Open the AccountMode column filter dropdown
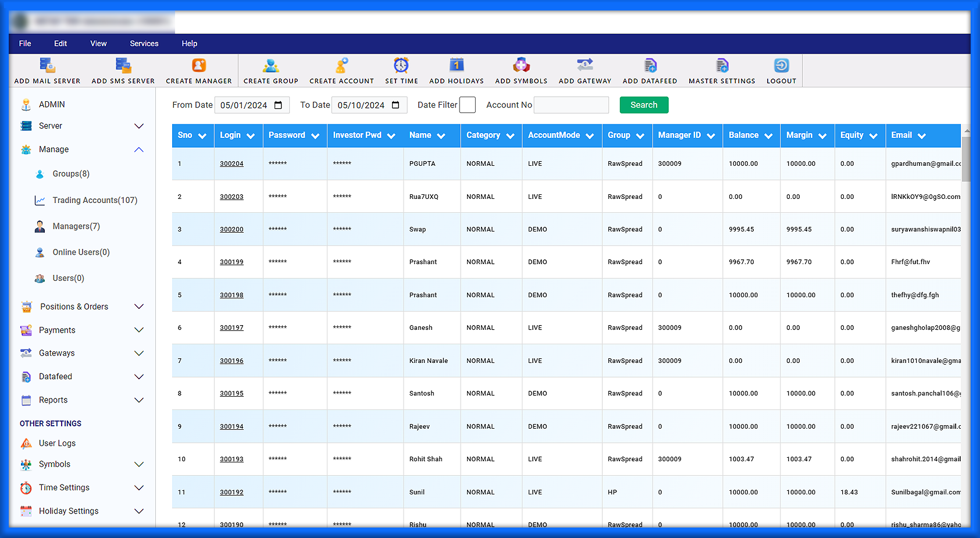Image resolution: width=980 pixels, height=538 pixels. (590, 136)
